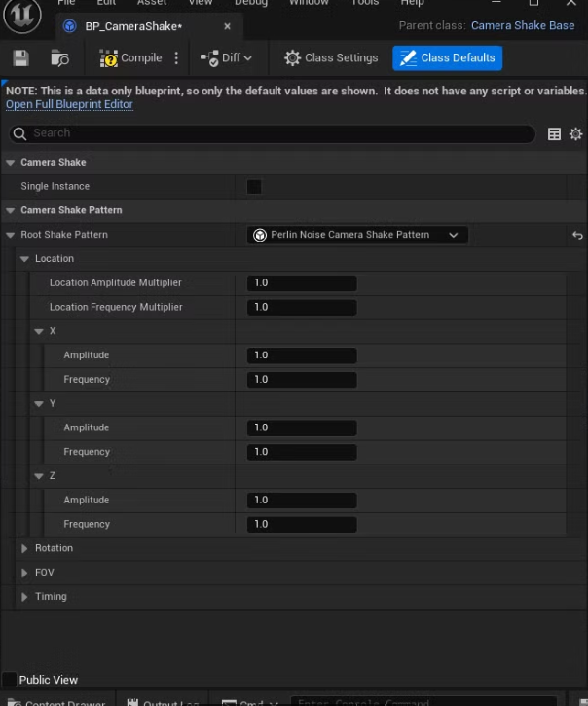Click the Unreal Engine logo icon
Image resolution: width=588 pixels, height=706 pixels.
click(x=22, y=15)
